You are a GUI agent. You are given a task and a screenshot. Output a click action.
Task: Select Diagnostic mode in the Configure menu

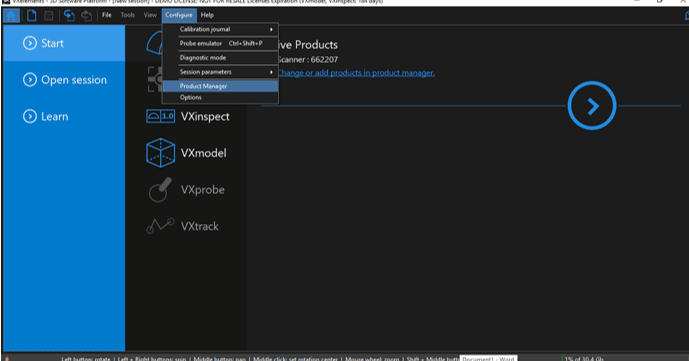pos(221,58)
